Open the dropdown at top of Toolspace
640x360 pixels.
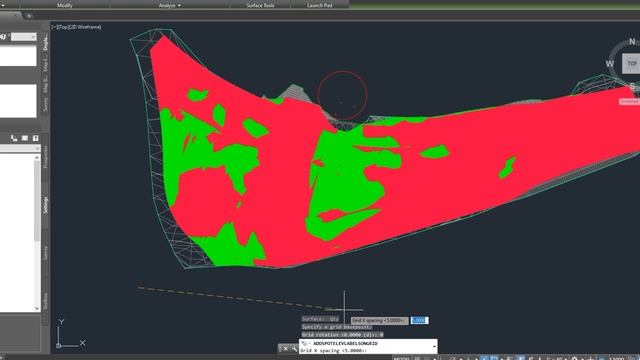point(24,37)
